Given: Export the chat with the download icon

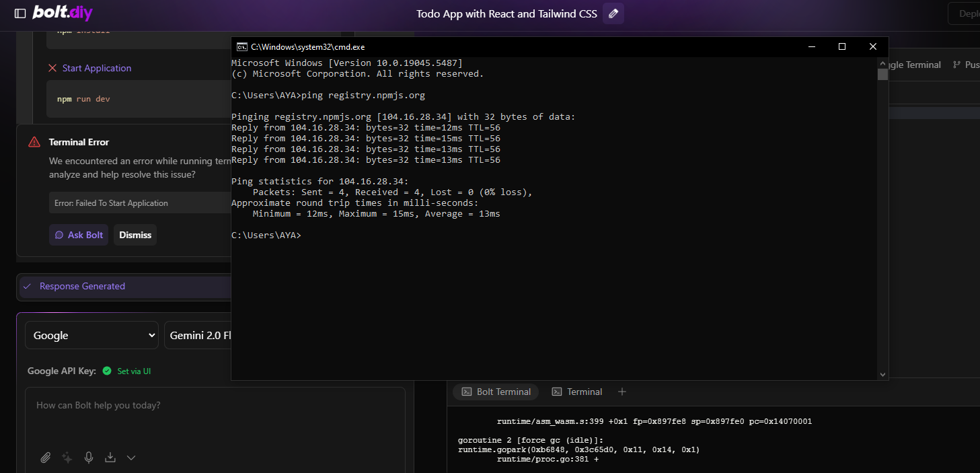Looking at the screenshot, I should click(x=110, y=458).
